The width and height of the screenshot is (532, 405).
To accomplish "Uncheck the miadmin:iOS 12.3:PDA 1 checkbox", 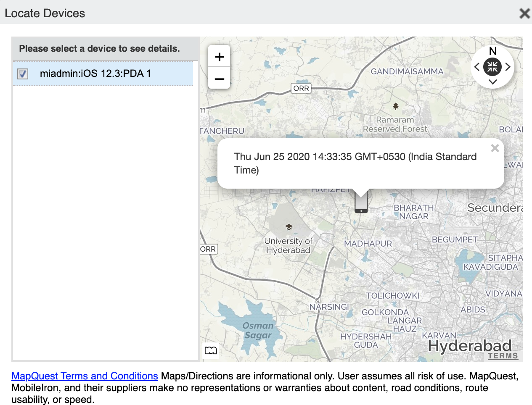I will point(23,74).
